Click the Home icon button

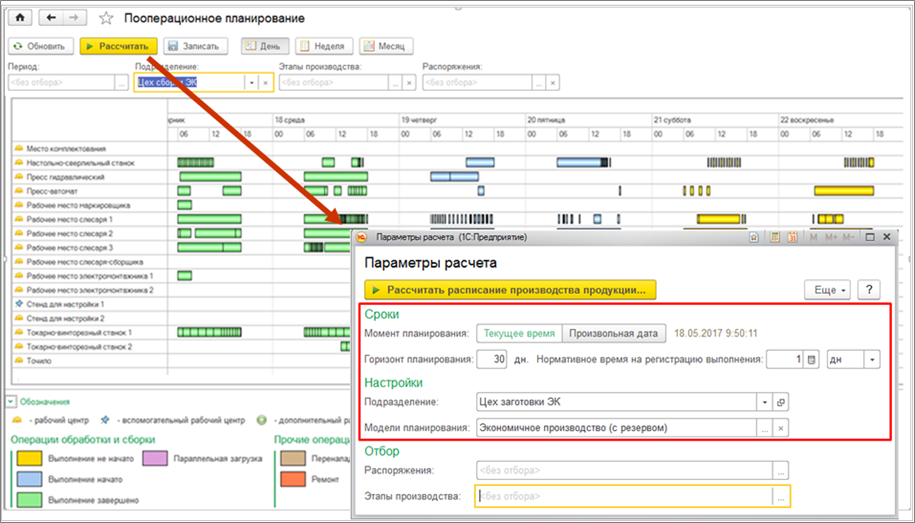(20, 18)
